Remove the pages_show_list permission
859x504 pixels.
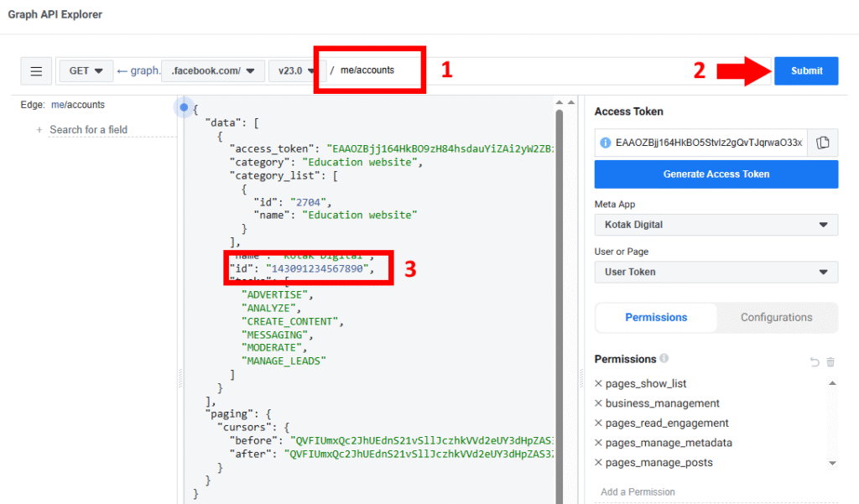click(598, 383)
